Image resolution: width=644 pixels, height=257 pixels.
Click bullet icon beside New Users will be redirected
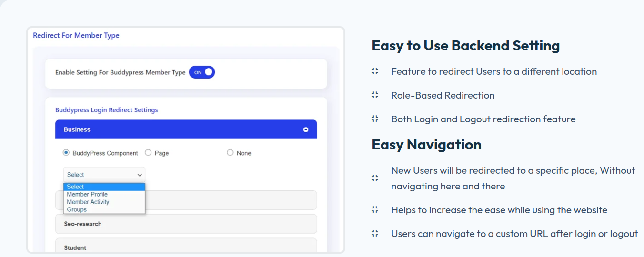pyautogui.click(x=375, y=178)
